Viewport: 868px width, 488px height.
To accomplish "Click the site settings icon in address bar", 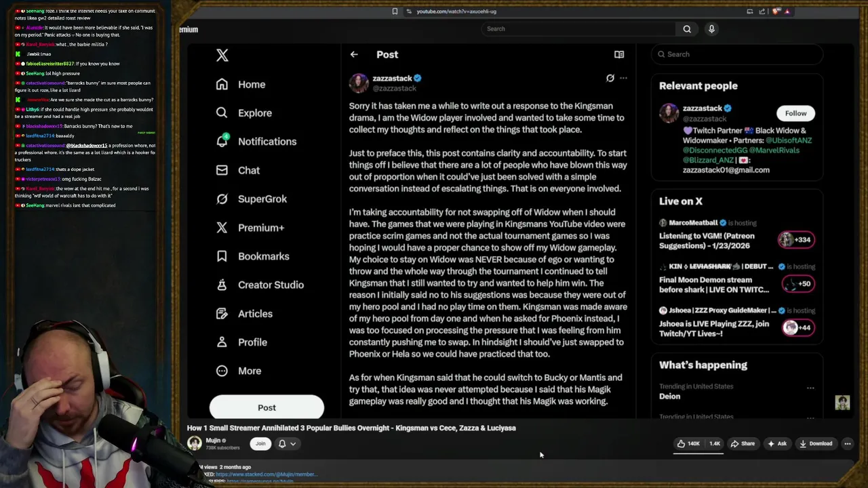I will [x=408, y=12].
